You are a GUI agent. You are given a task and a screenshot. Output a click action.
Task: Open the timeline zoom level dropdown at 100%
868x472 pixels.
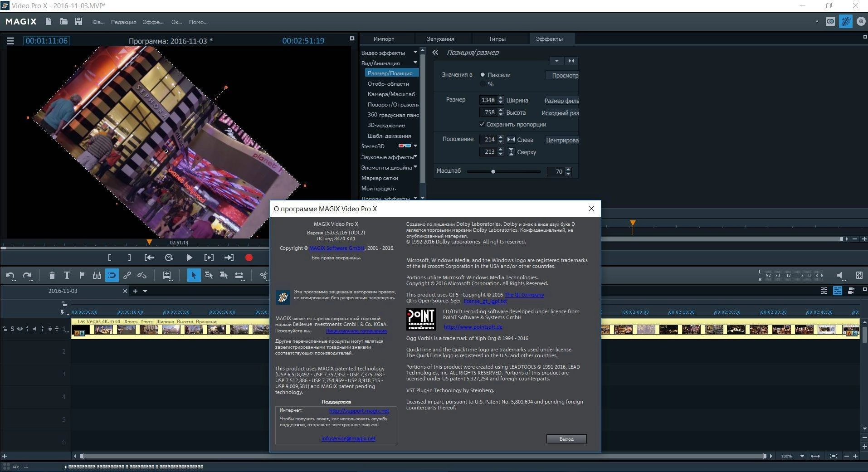click(802, 456)
